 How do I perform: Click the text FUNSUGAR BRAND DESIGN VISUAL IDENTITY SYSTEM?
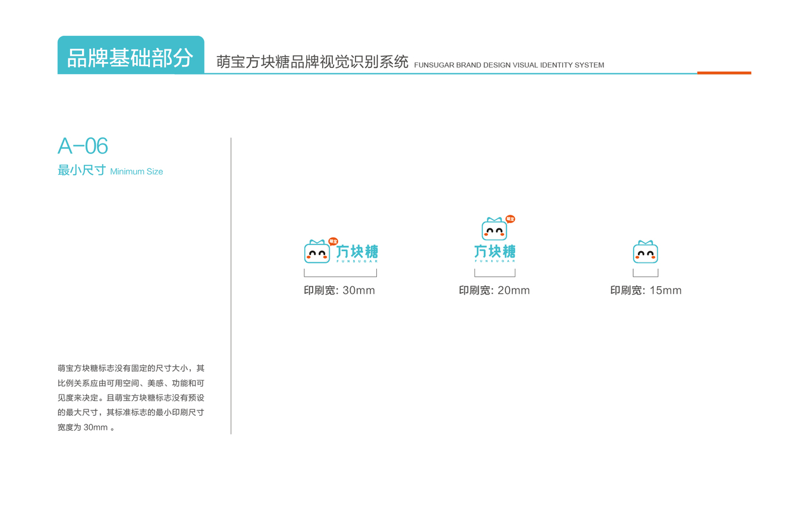click(x=509, y=65)
